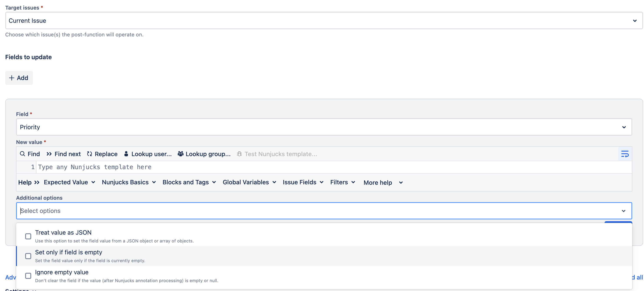Viewport: 644px width, 291px height.
Task: Open the Nunjucks Basics help menu
Action: (x=129, y=182)
